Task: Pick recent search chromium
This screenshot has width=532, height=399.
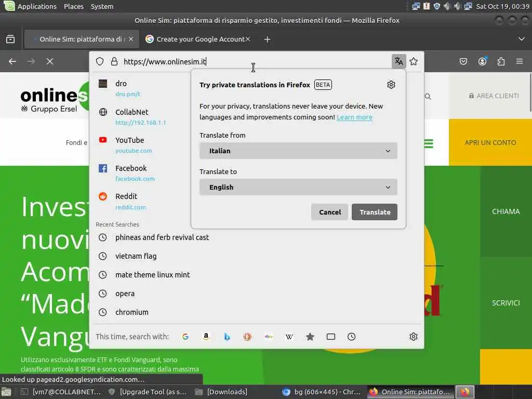Action: pyautogui.click(x=131, y=312)
